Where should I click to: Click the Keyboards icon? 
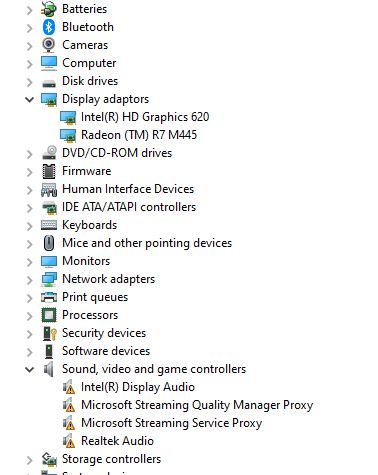[x=49, y=225]
